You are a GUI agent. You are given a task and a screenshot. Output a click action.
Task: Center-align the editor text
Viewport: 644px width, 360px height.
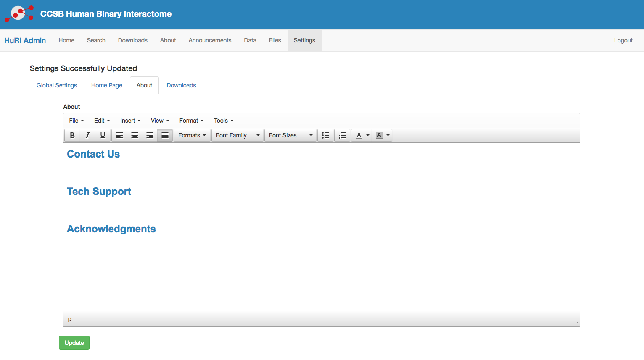pos(135,135)
